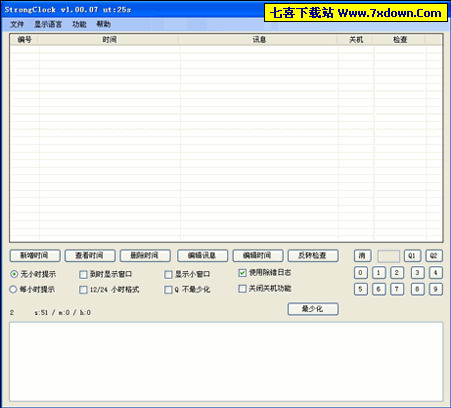Click the small input field beside Q1
The image size is (451, 408).
(x=388, y=256)
